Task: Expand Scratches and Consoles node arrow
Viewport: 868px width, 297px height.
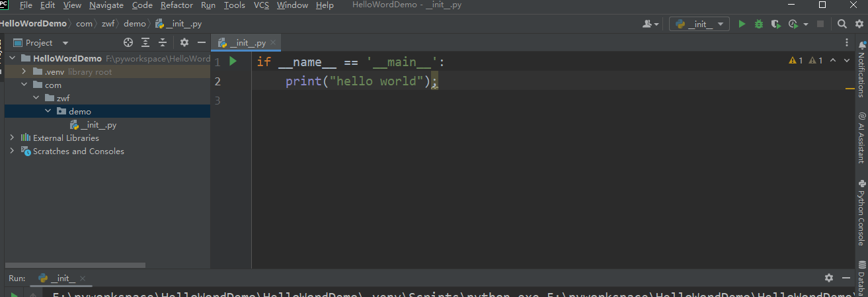Action: point(12,151)
